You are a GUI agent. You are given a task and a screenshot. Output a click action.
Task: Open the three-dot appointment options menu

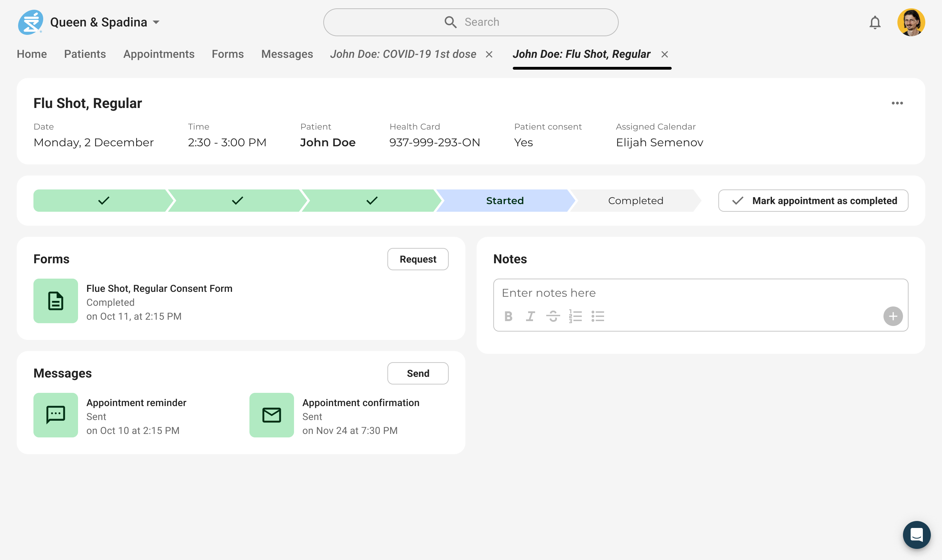tap(897, 103)
